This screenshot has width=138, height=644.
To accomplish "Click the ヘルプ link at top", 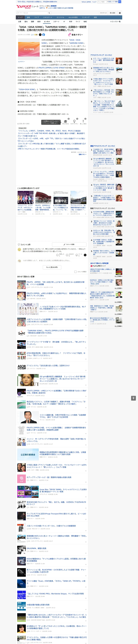I will click(x=94, y=2).
